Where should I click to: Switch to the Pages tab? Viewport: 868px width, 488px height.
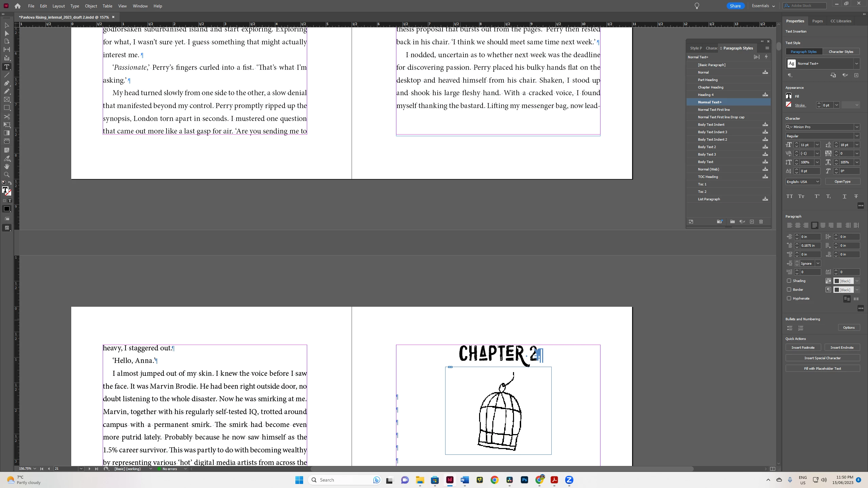(x=817, y=21)
